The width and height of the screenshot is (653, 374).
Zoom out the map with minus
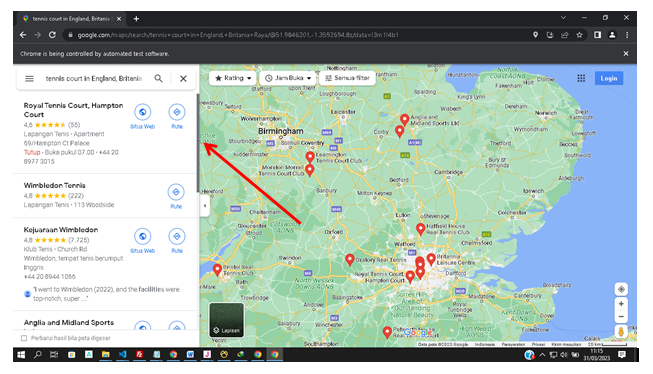click(x=621, y=317)
